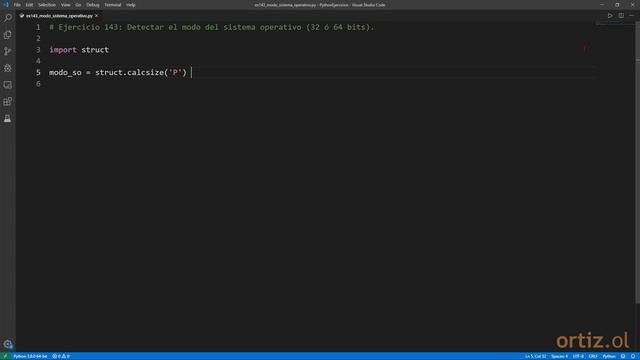Close the ex143_modo_sistema_operativo.py tab
Image resolution: width=640 pixels, height=360 pixels.
coord(97,16)
